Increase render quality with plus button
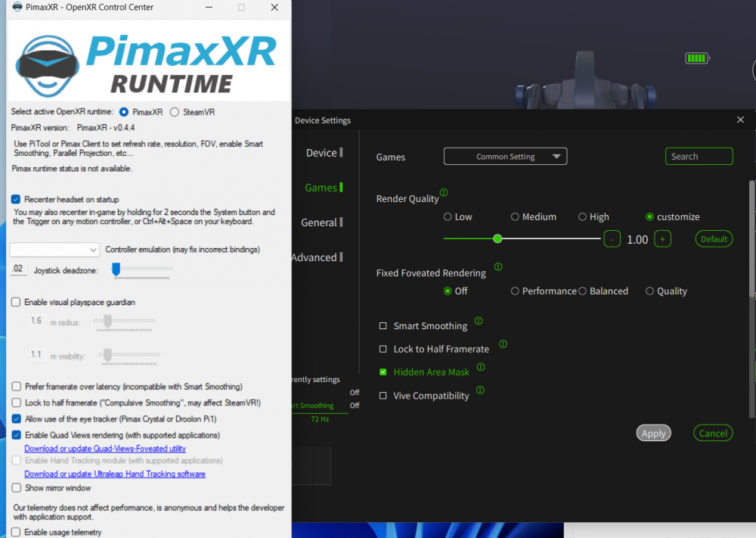Viewport: 756px width, 538px height. (662, 239)
